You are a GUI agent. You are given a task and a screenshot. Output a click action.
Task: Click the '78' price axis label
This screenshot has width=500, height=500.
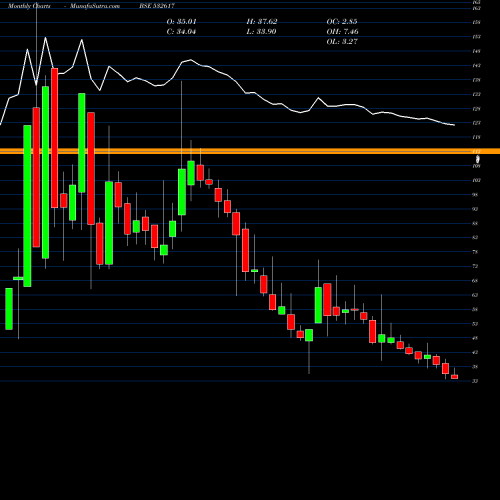point(475,252)
